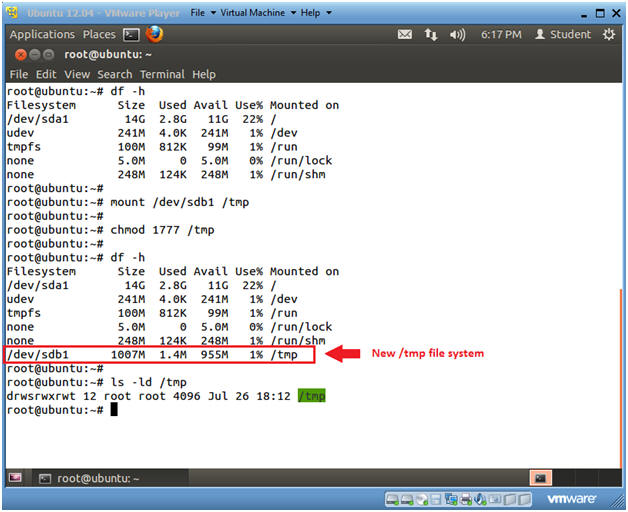
Task: Open the terminal Search menu
Action: click(115, 75)
